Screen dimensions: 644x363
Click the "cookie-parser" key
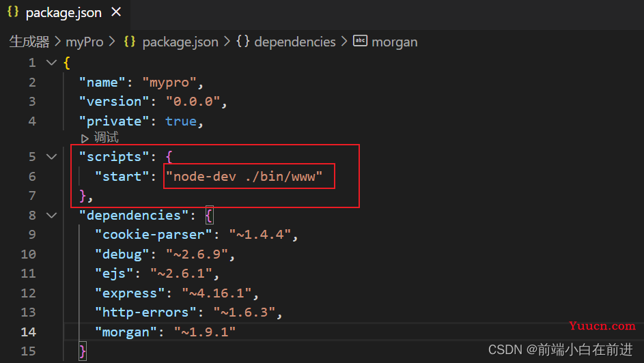(x=154, y=235)
